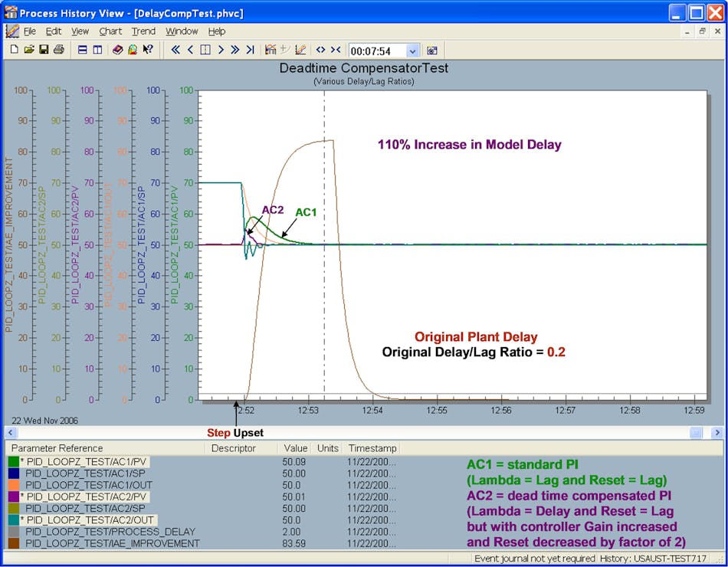
Task: Open a file using the folder icon
Action: point(29,50)
